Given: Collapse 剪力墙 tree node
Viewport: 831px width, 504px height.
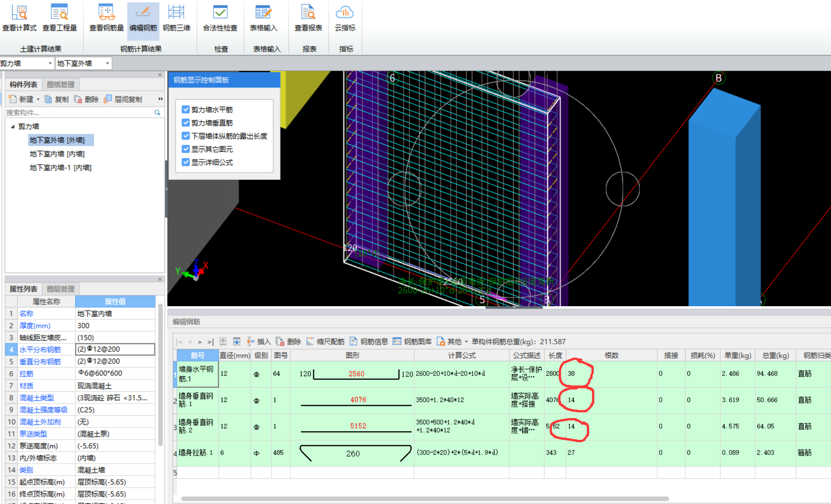Looking at the screenshot, I should pos(13,126).
